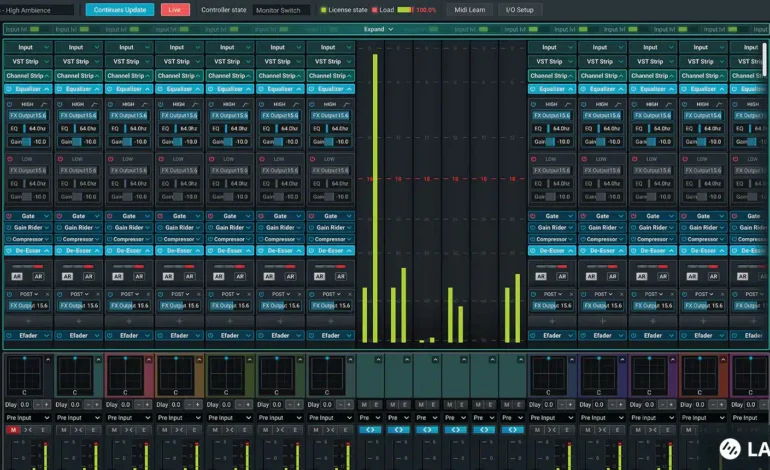Toggle Efader power icon on seventh channel
770x470 pixels.
point(312,335)
